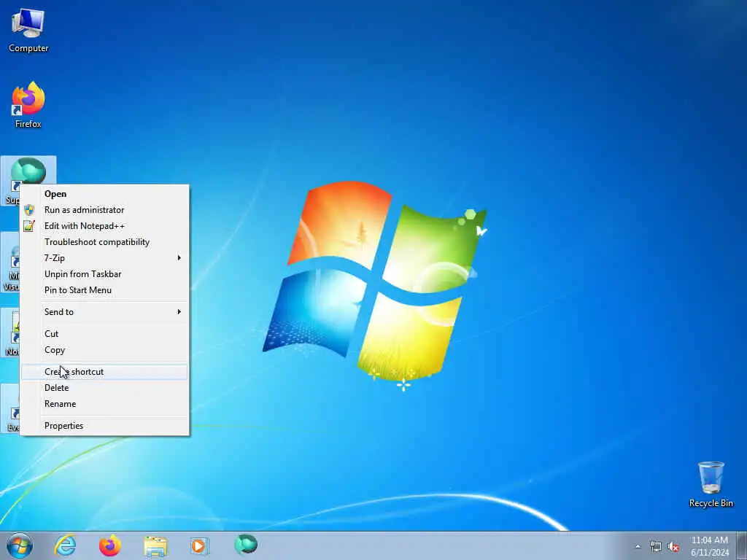
Task: Select Rename in context menu
Action: 104,404
